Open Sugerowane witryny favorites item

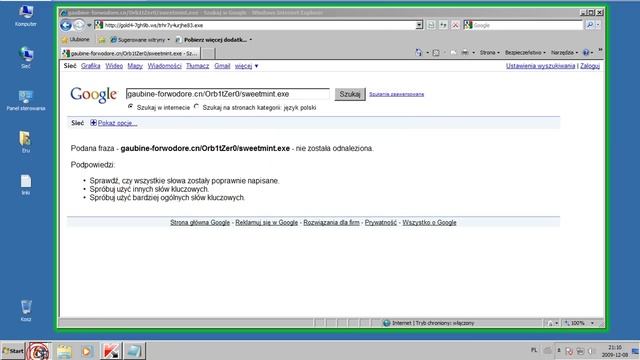140,40
